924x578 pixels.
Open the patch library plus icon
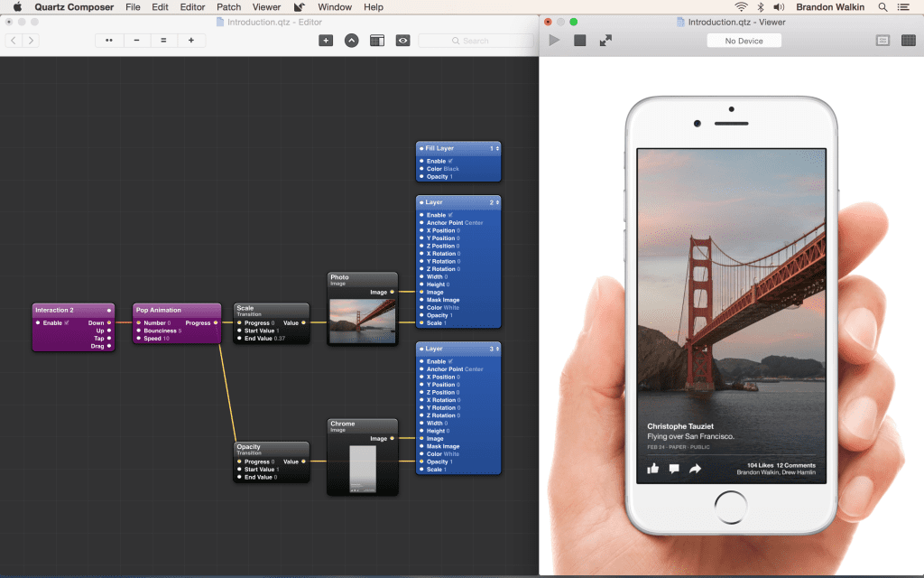326,40
